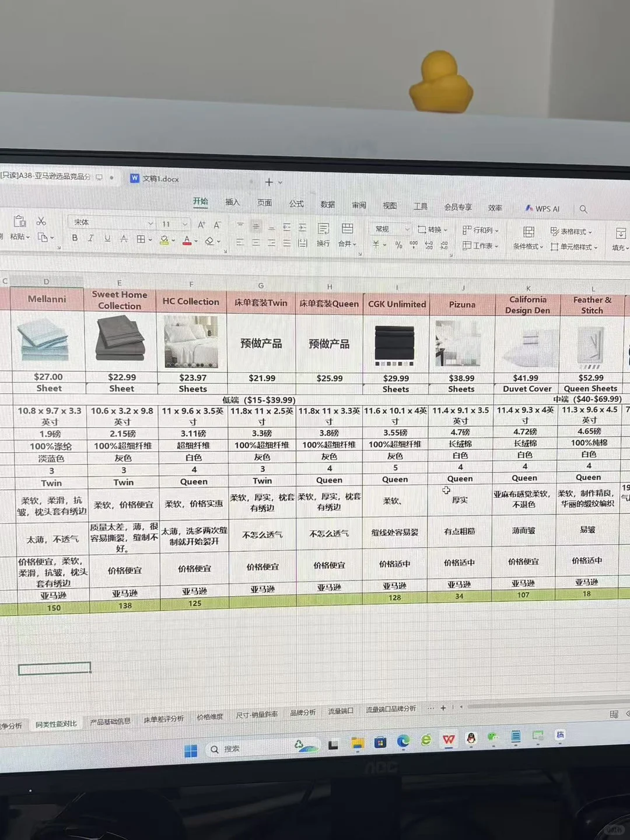Click the 填充 fill button
Screen dimensions: 630x840
click(620, 240)
